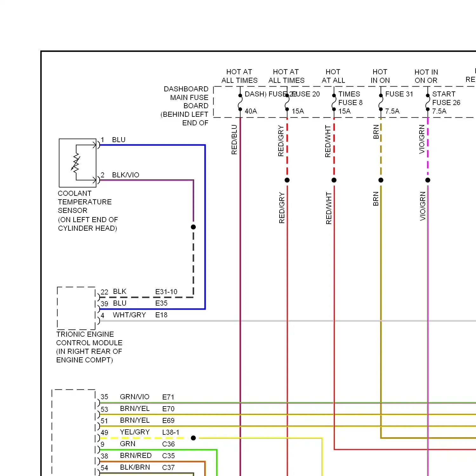The width and height of the screenshot is (476, 476).
Task: Select the 'BLU' wire label on pin 39
Action: coord(120,303)
